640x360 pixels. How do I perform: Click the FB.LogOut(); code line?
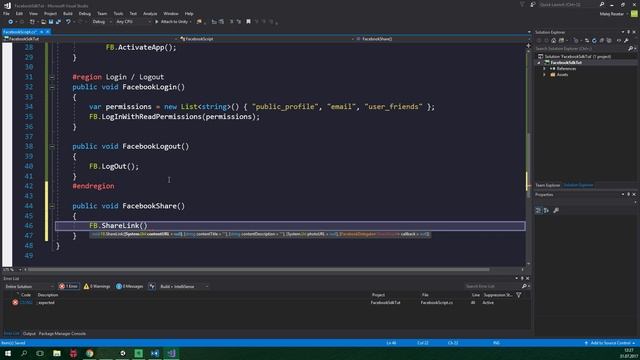point(114,167)
